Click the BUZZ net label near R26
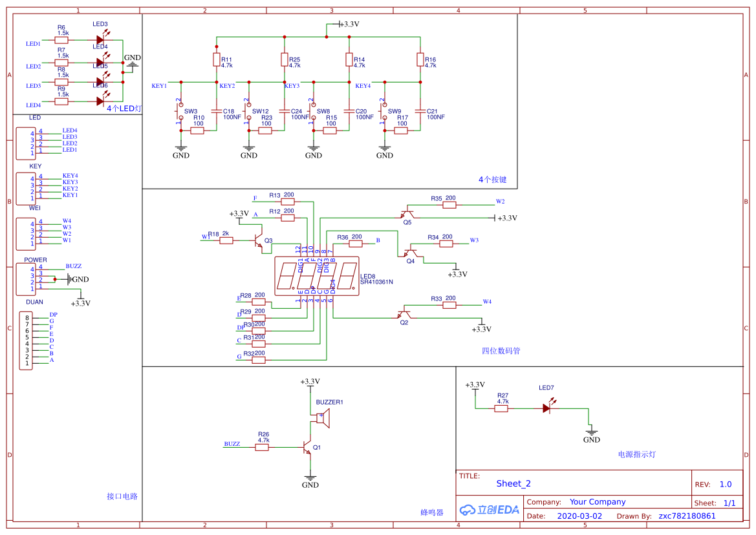The width and height of the screenshot is (756, 535). [232, 443]
